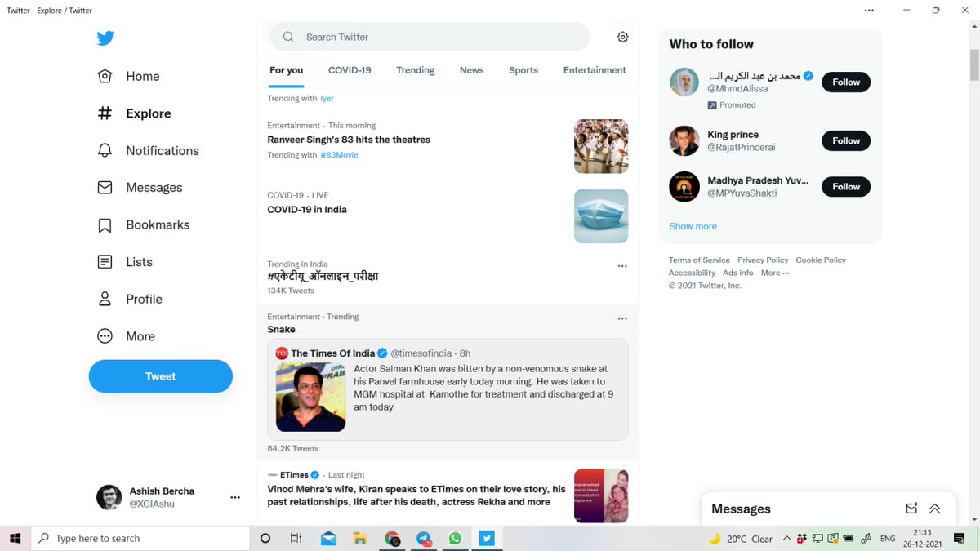Switch to the Trending tab
980x551 pixels.
(416, 70)
